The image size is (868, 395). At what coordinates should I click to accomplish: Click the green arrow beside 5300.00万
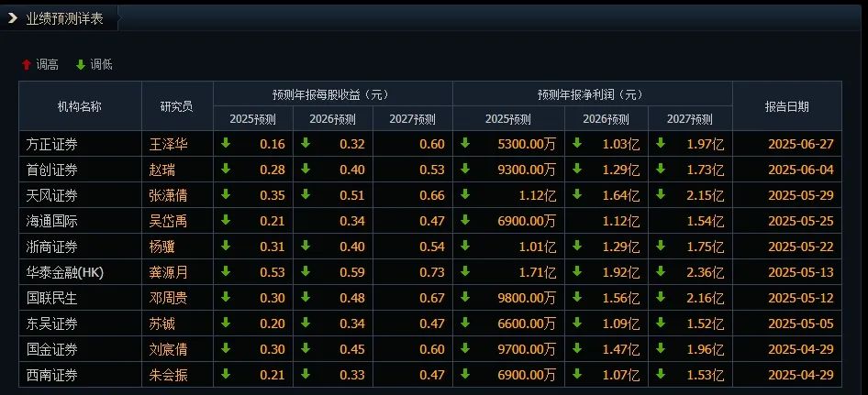point(465,143)
